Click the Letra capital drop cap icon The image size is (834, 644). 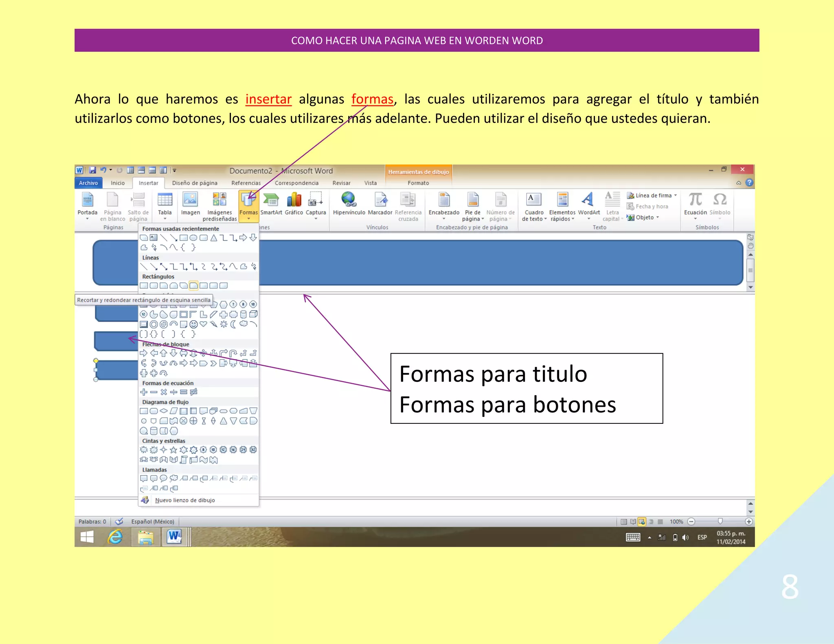coord(612,199)
